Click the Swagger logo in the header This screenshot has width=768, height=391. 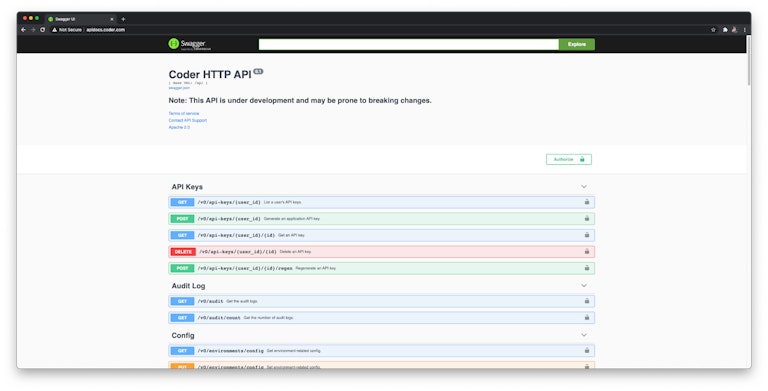click(190, 44)
